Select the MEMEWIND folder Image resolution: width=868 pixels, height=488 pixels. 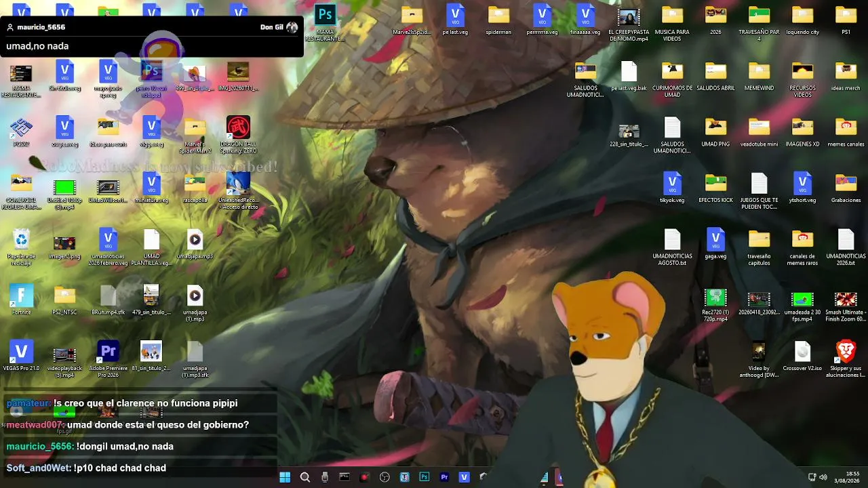[x=759, y=75]
